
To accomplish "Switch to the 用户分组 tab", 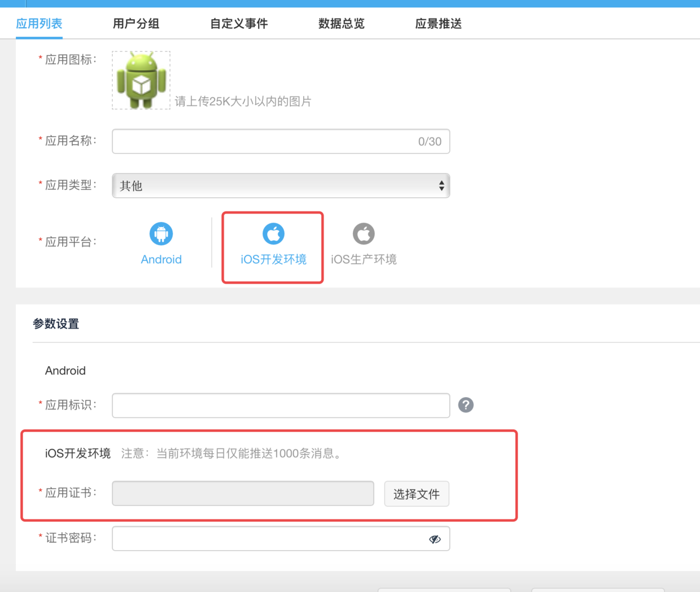I will point(135,24).
